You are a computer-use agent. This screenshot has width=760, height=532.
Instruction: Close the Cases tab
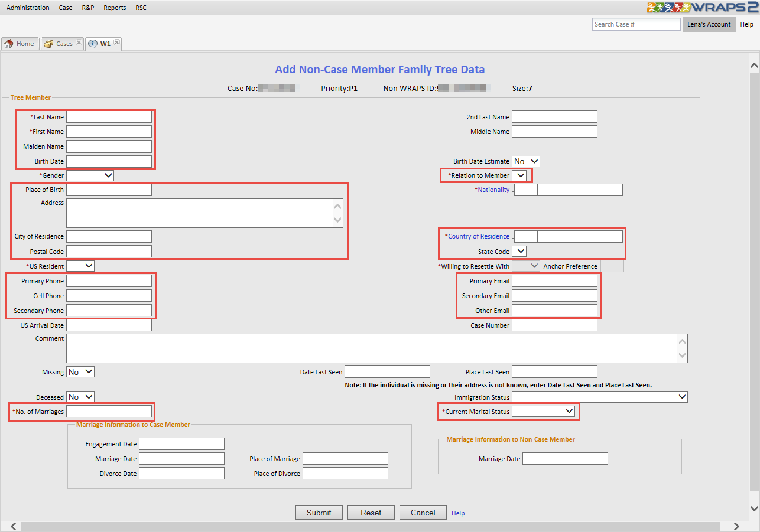(79, 43)
